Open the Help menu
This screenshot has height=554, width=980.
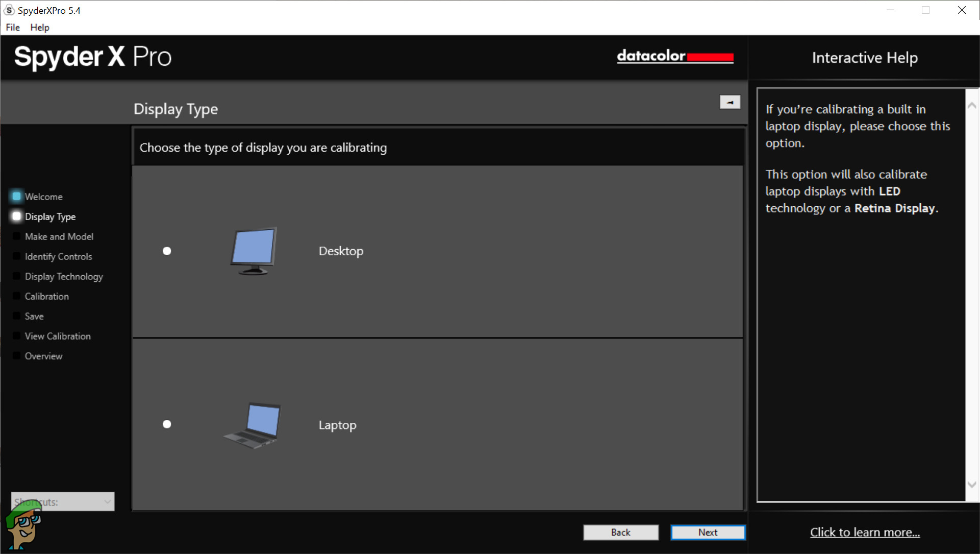tap(39, 28)
